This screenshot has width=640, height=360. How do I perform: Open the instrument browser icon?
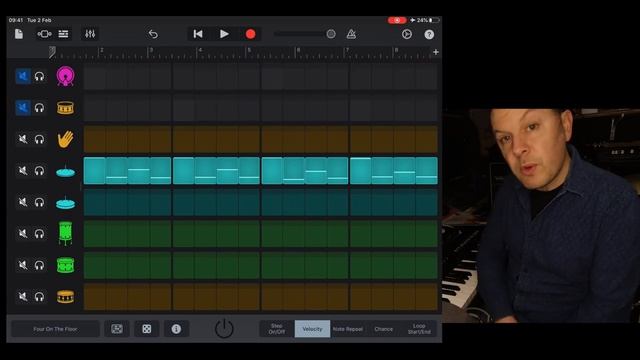click(x=44, y=34)
